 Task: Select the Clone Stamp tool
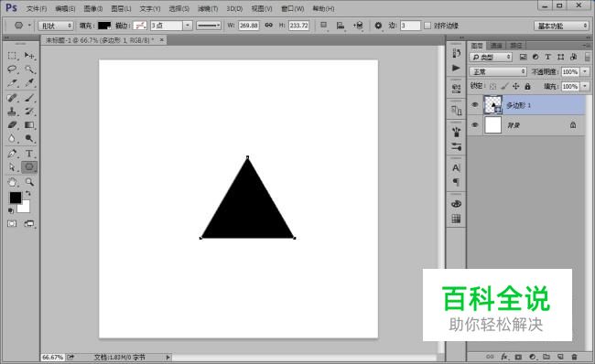[x=12, y=112]
